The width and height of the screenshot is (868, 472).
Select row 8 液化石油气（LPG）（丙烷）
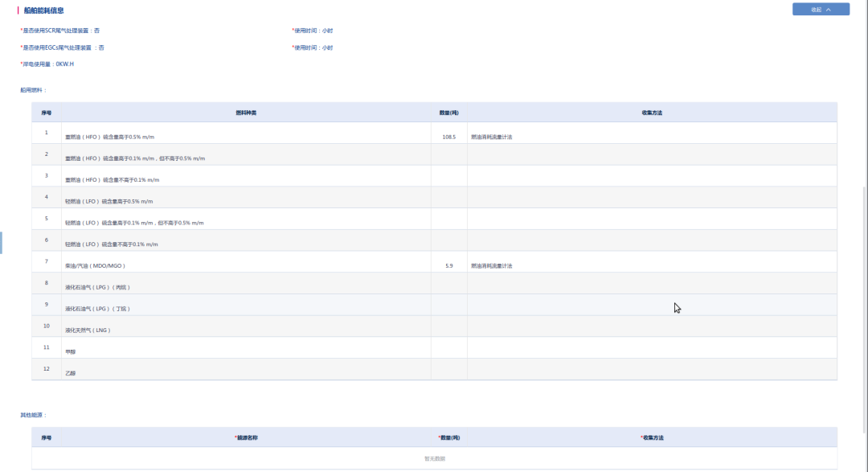point(98,288)
